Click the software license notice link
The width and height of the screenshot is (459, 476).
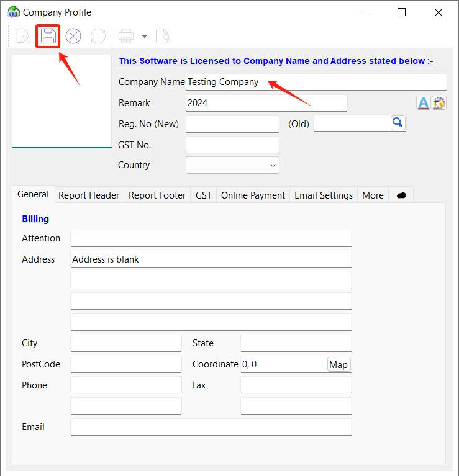coord(276,61)
